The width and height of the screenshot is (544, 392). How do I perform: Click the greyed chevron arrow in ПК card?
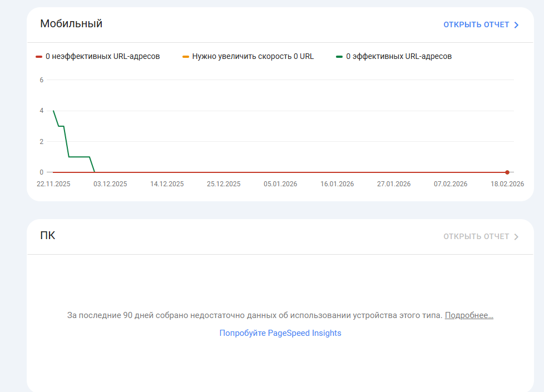[517, 237]
